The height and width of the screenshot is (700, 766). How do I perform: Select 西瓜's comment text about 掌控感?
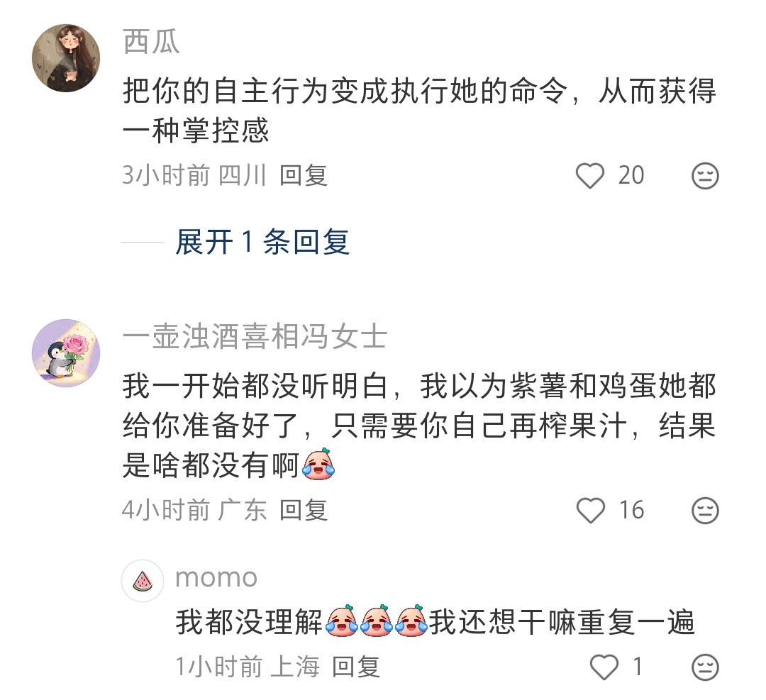pyautogui.click(x=419, y=111)
